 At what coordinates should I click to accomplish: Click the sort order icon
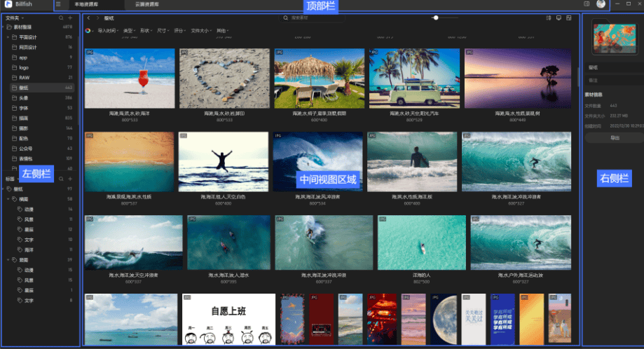(549, 18)
